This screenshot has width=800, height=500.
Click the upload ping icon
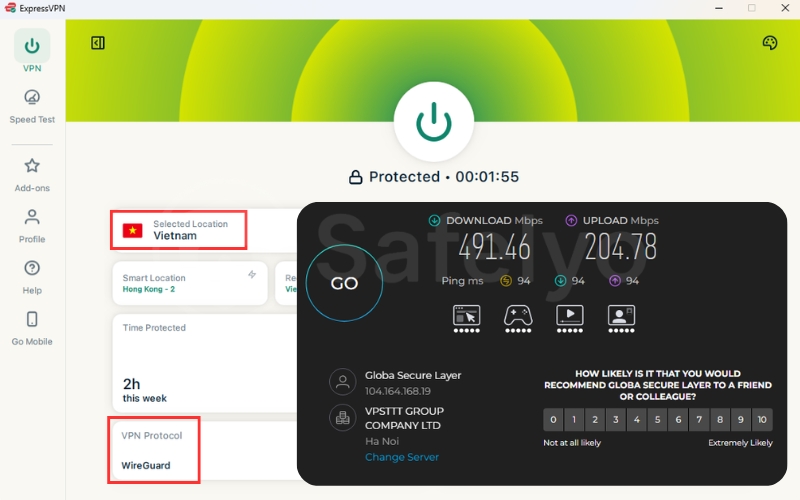tap(615, 281)
